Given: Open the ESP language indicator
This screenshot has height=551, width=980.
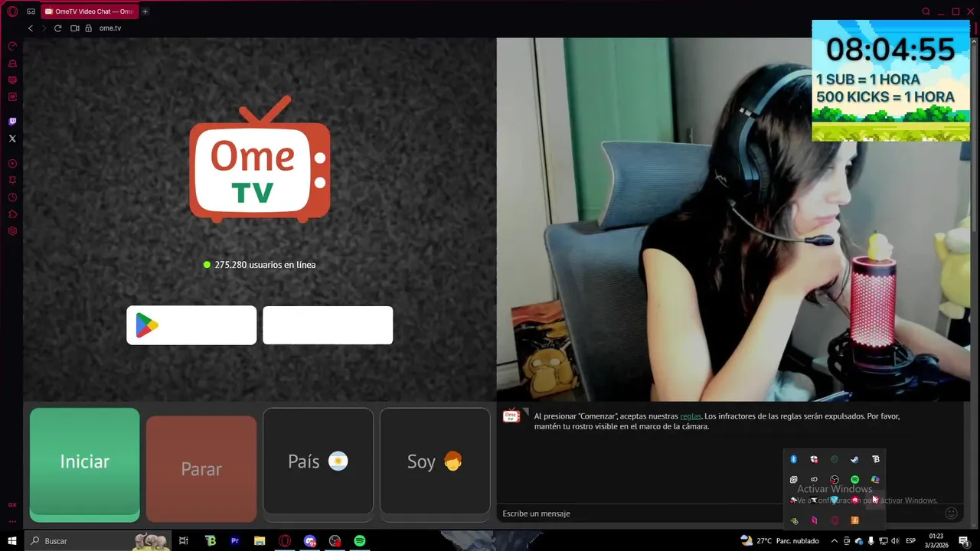Looking at the screenshot, I should [911, 541].
